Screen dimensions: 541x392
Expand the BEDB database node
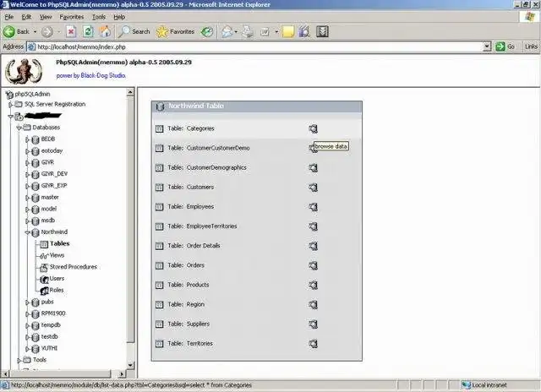tap(27, 139)
